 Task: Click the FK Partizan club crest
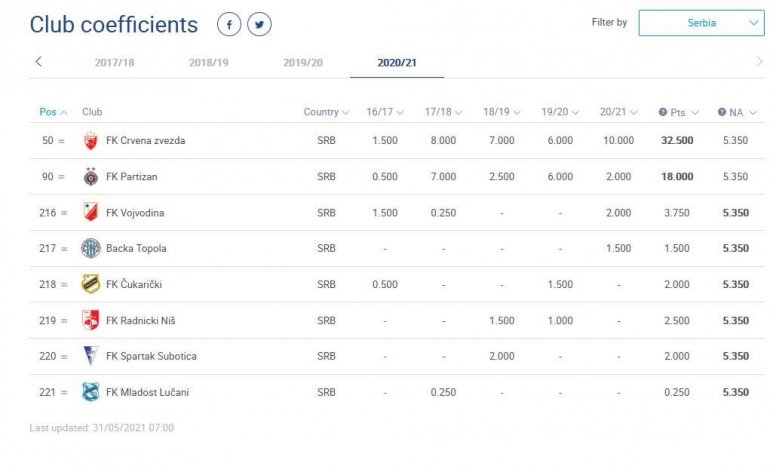tap(91, 177)
